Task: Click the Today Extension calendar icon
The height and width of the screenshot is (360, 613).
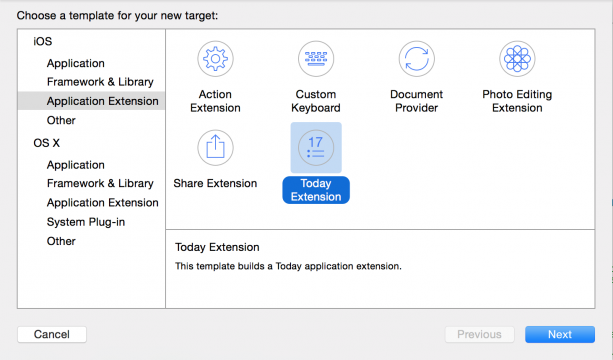Action: click(x=316, y=148)
